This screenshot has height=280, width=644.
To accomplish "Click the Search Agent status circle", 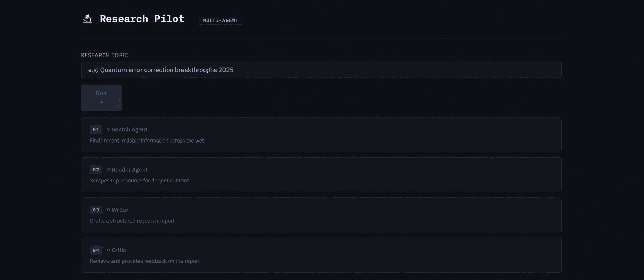I will pyautogui.click(x=108, y=129).
